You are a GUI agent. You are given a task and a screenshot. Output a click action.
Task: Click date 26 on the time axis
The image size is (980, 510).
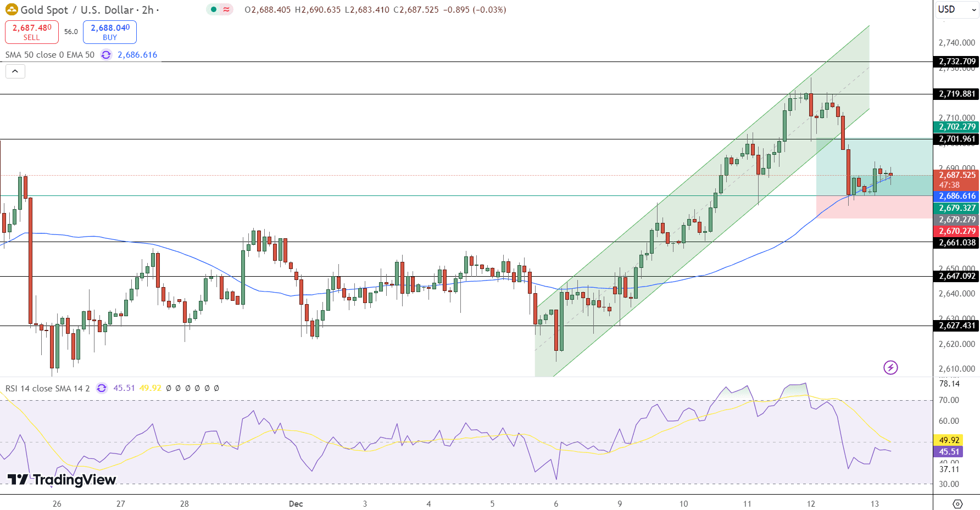[57, 504]
